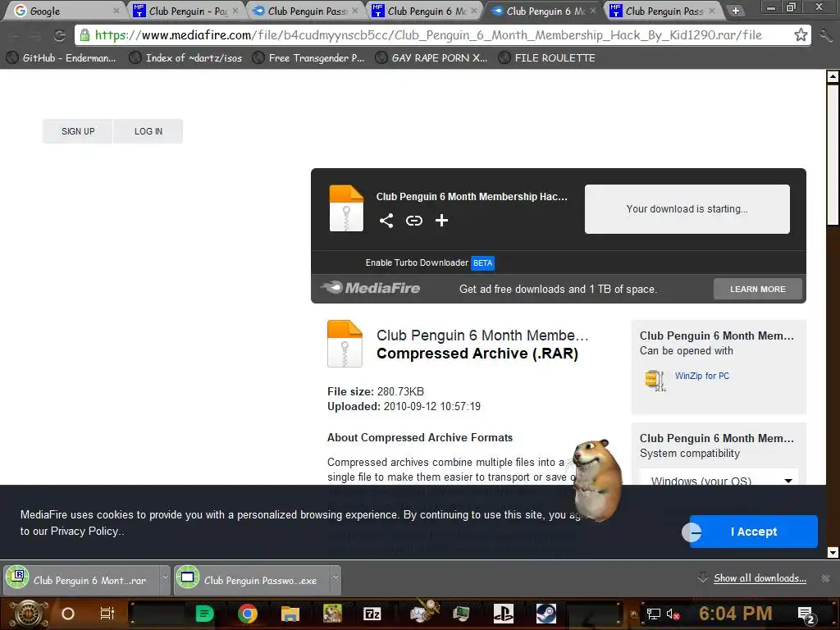Open the first 'Club Penguin 6 Mo' MediaFire tab
Screen dimensions: 840x630
(424, 11)
